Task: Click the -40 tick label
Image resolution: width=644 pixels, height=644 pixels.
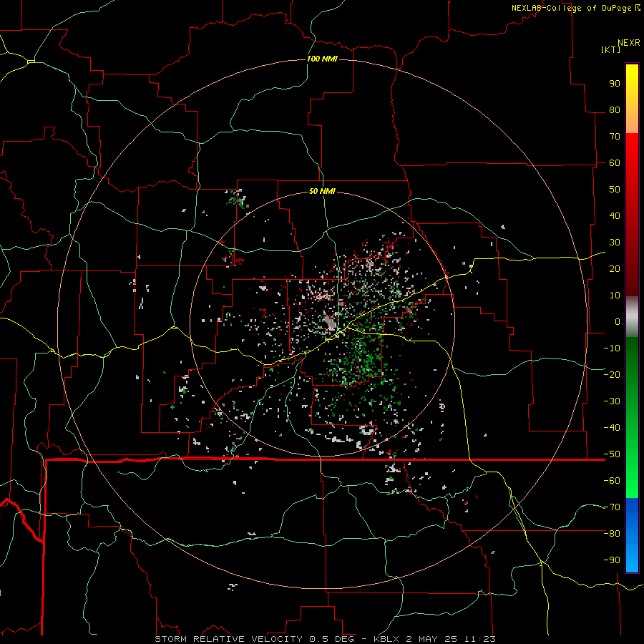Action: pos(612,428)
